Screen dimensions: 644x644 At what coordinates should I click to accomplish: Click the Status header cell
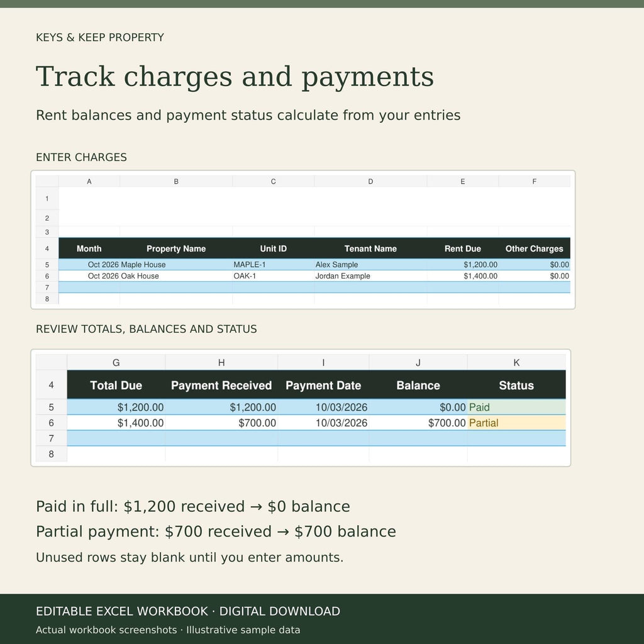(516, 385)
